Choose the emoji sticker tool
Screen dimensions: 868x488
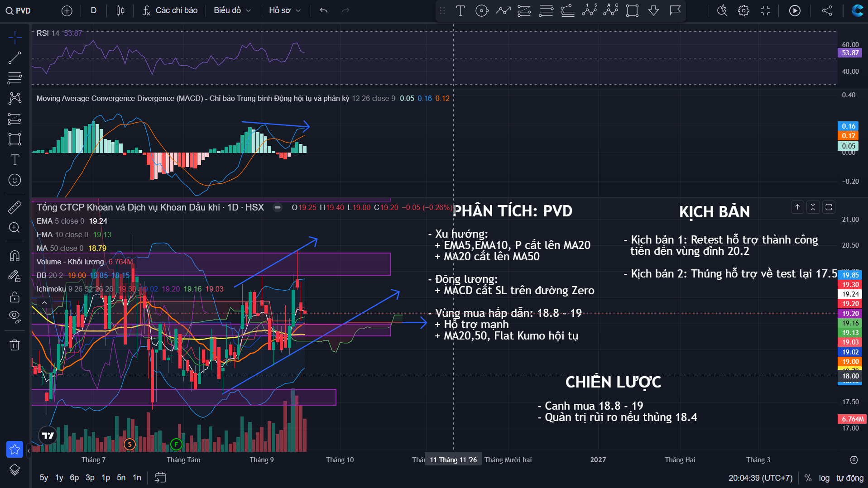click(14, 180)
